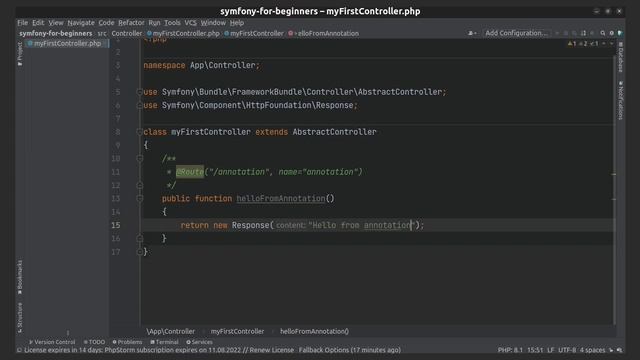Open the View menu
This screenshot has height=360, width=640.
click(x=56, y=23)
